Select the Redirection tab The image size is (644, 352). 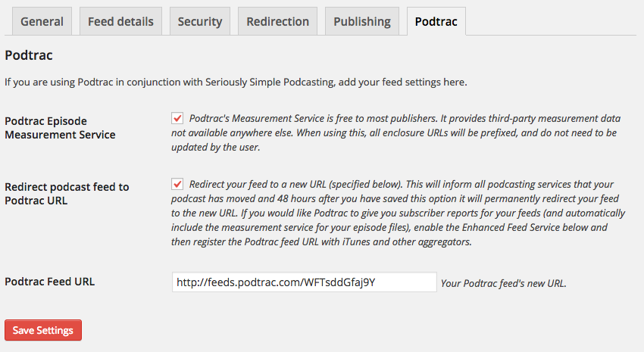[x=277, y=21]
